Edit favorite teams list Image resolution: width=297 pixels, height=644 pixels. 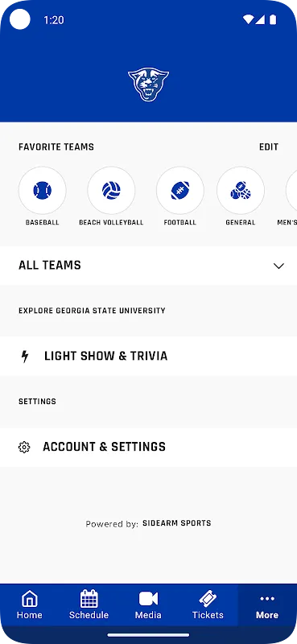point(269,147)
